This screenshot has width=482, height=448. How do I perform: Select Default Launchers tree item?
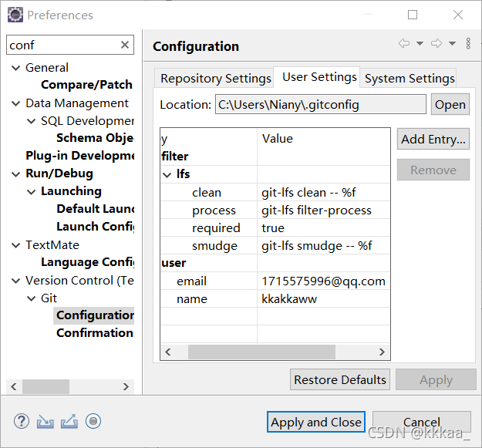96,209
